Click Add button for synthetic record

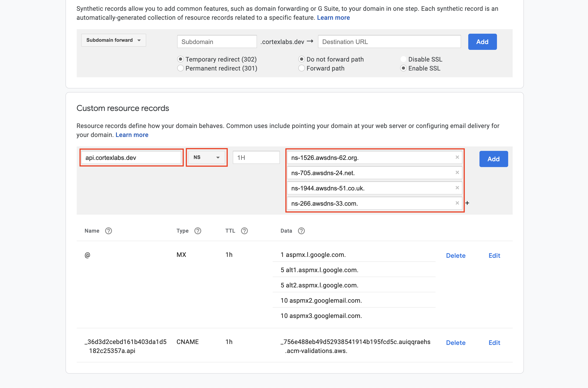click(482, 42)
